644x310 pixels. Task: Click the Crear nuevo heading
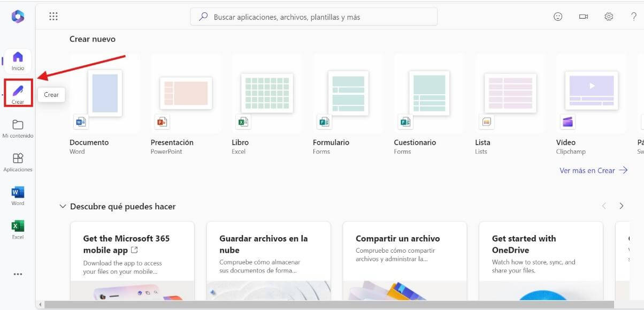pyautogui.click(x=93, y=39)
